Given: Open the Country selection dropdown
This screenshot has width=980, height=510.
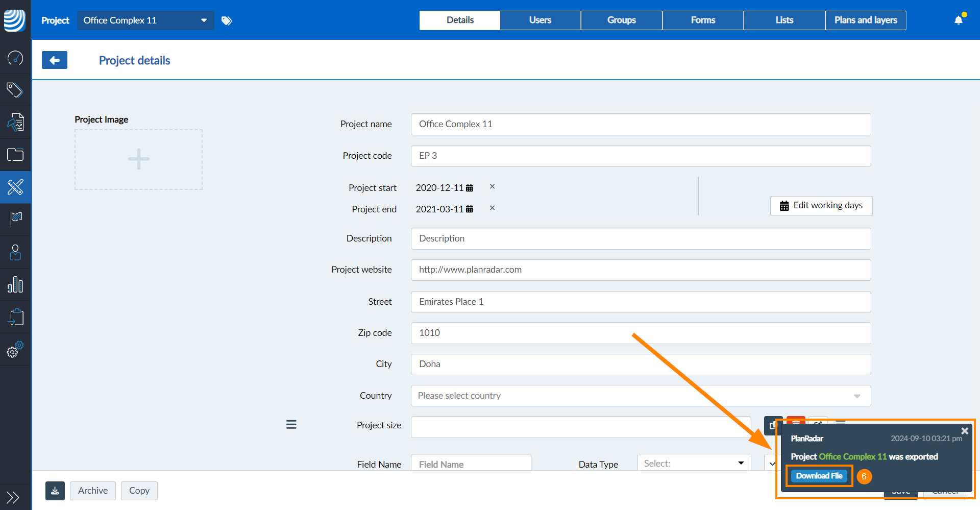Looking at the screenshot, I should coord(641,396).
